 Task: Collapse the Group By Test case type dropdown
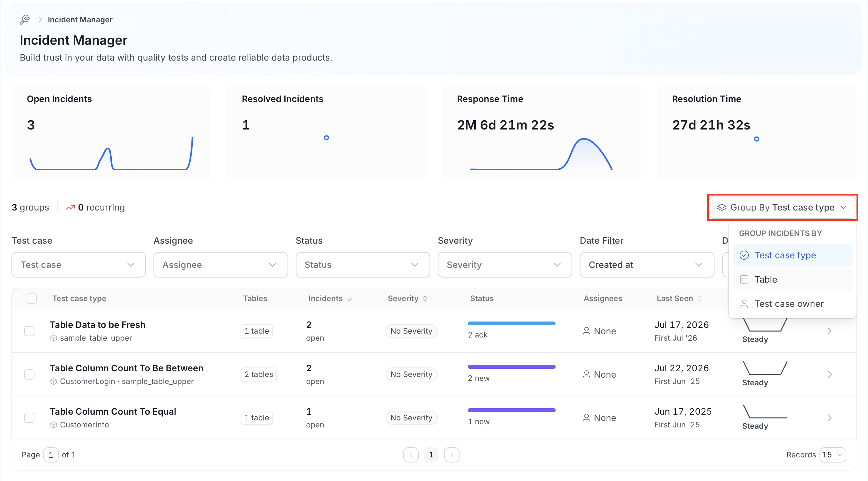pos(782,208)
